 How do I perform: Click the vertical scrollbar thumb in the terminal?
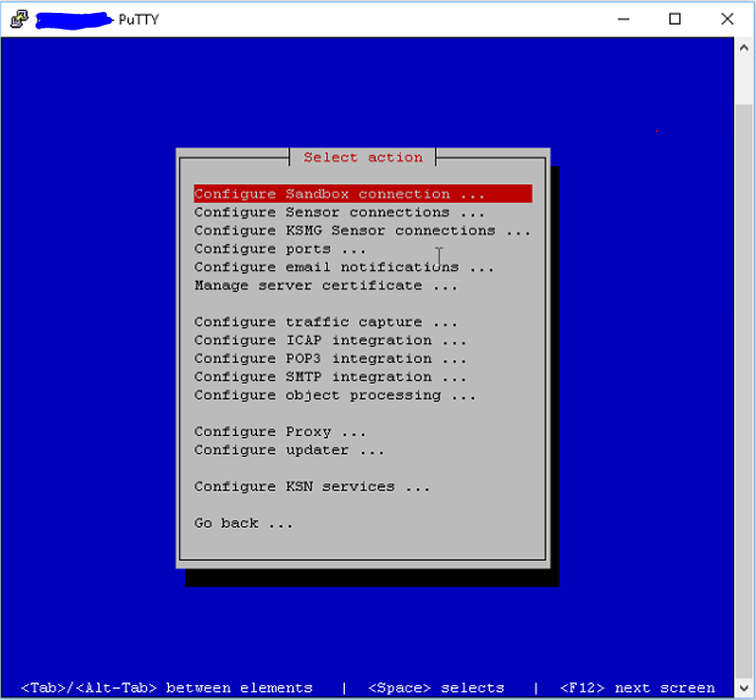point(744,394)
